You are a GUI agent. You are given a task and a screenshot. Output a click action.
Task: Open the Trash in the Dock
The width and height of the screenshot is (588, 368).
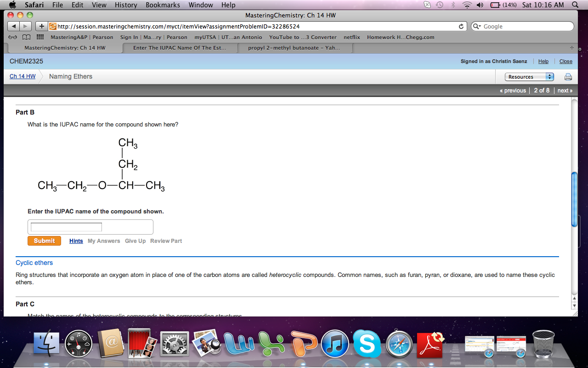click(x=544, y=344)
